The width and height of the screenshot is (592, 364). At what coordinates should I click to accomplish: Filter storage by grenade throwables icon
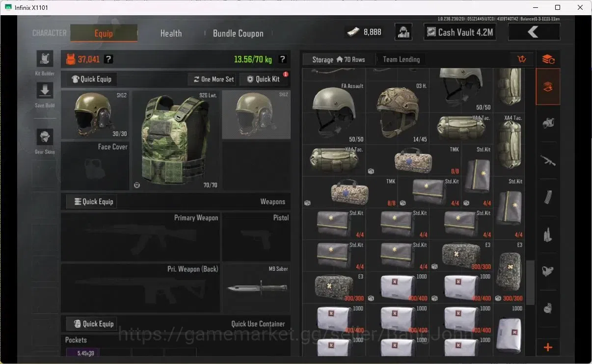548,308
